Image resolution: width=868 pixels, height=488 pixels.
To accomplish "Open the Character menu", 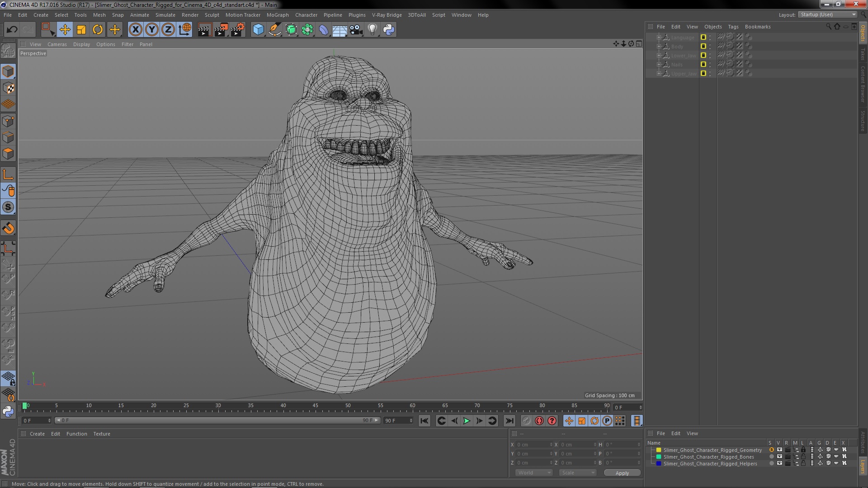I will (x=306, y=15).
